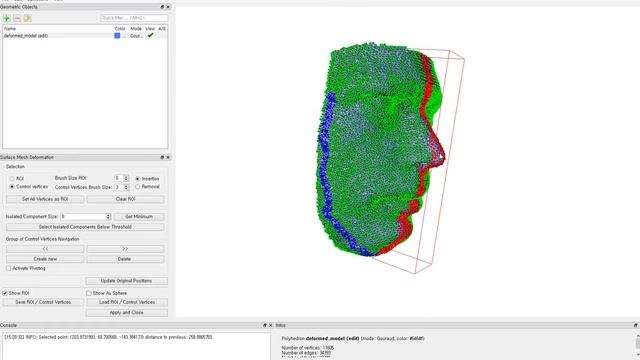Click the Brush Size ROI value field
This screenshot has height=360, width=640.
(x=118, y=178)
